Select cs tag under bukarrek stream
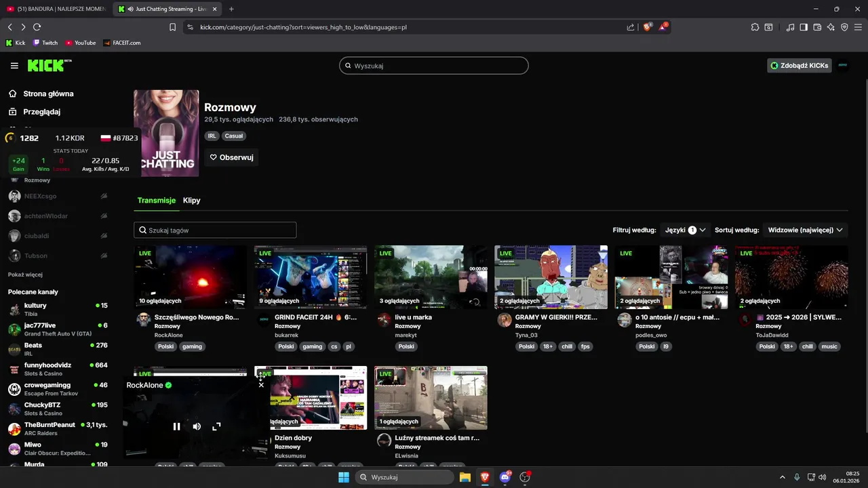Image resolution: width=868 pixels, height=488 pixels. click(334, 346)
